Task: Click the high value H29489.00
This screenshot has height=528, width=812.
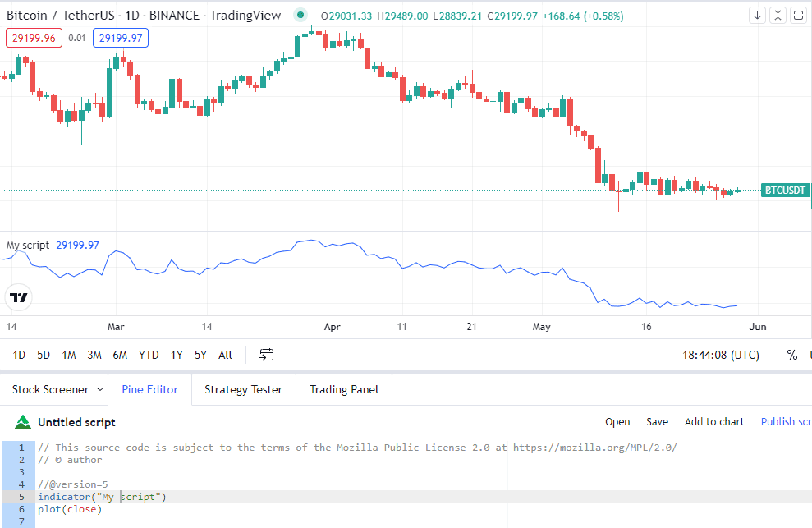Action: coord(402,16)
